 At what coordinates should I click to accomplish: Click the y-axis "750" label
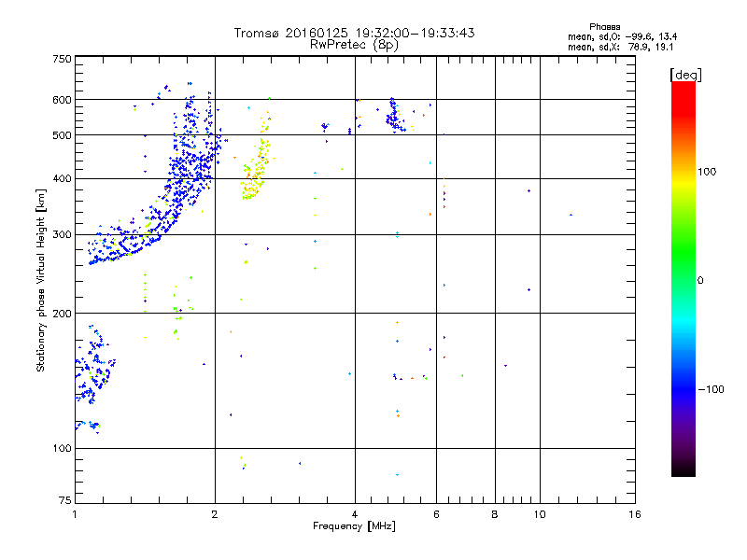tap(62, 59)
